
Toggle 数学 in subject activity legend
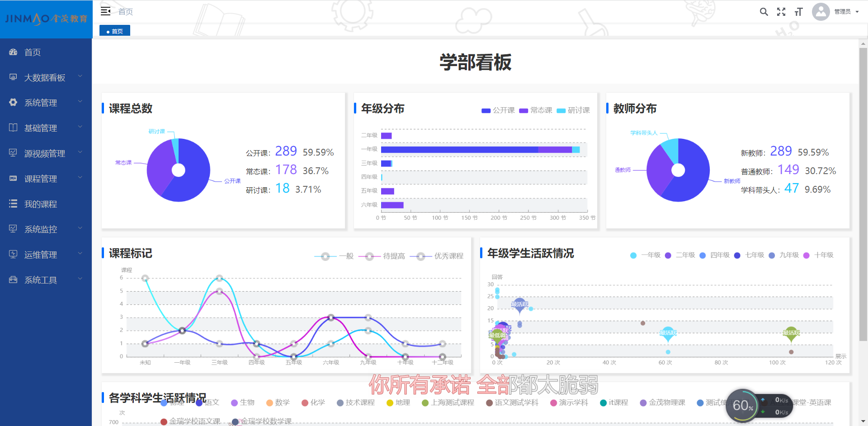[x=278, y=402]
